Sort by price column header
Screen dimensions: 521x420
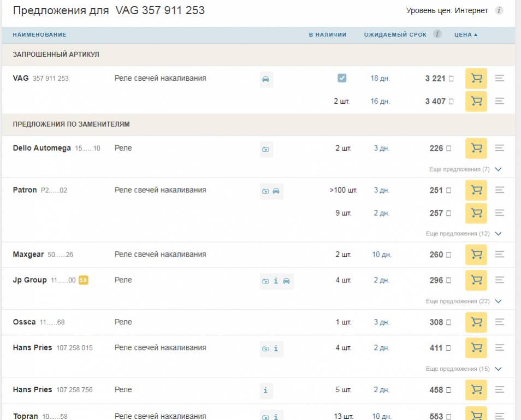[465, 34]
